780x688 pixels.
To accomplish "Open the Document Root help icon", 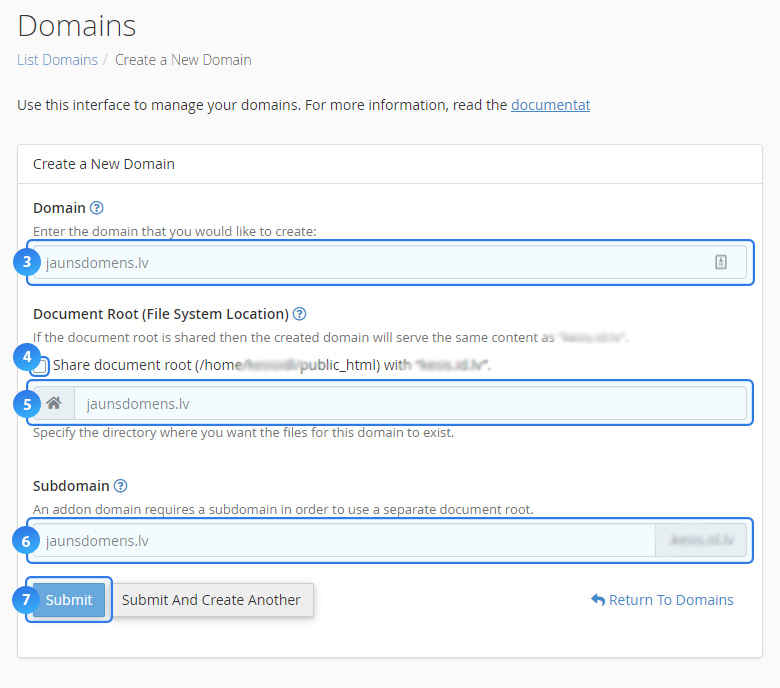I will coord(299,314).
